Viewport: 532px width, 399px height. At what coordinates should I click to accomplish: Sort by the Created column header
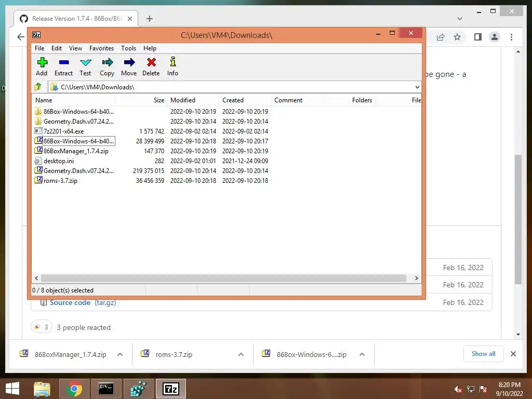[x=245, y=100]
